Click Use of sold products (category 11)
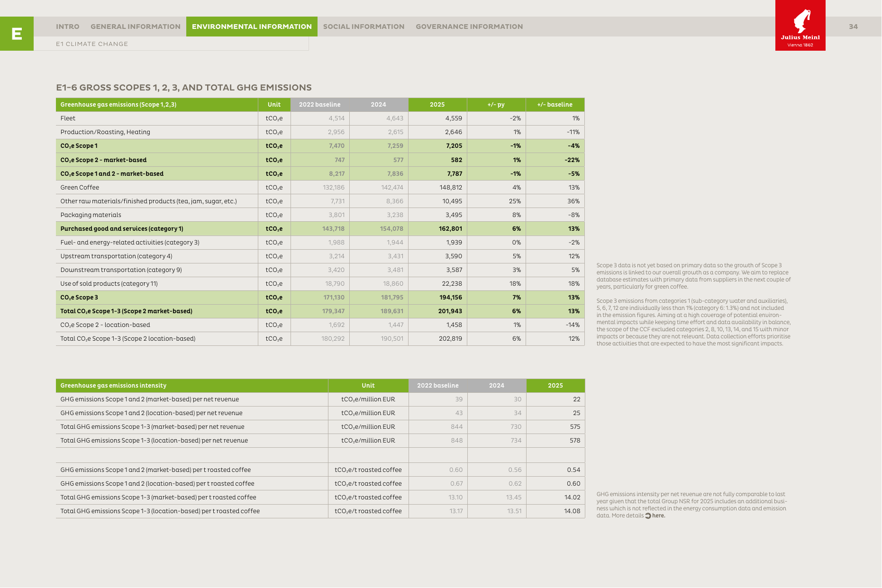Viewport: 882px width, 588px height. 109,284
